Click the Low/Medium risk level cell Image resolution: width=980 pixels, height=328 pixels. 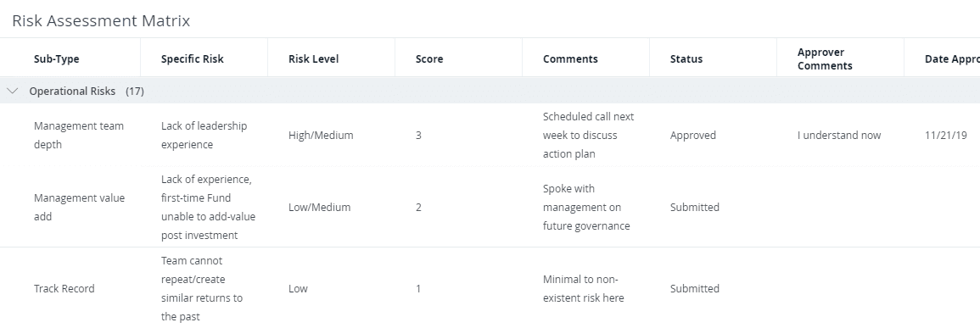point(319,207)
